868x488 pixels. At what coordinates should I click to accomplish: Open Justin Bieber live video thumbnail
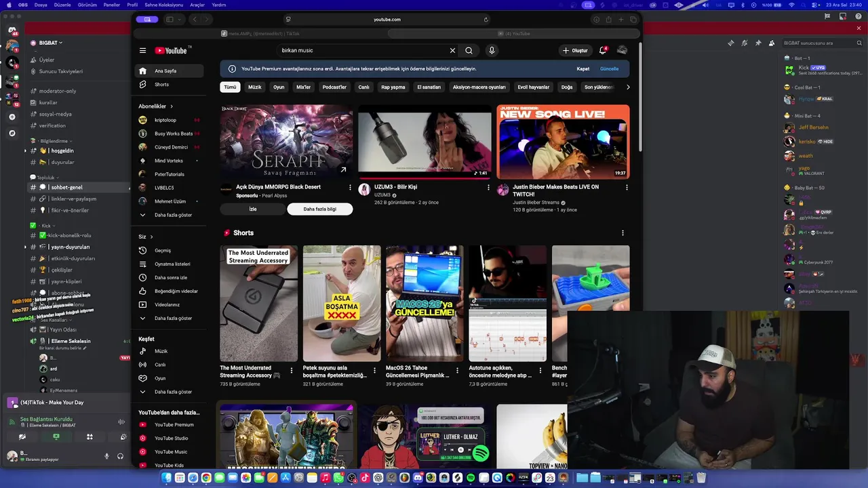(x=563, y=142)
